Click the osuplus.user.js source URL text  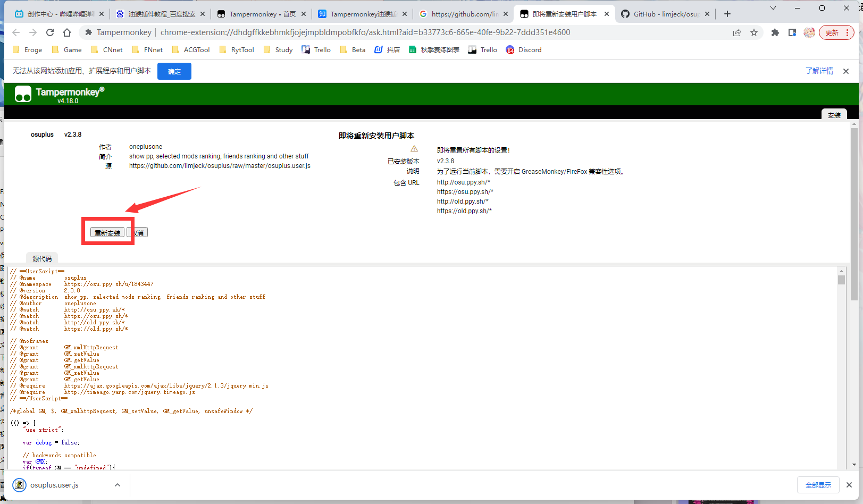pyautogui.click(x=220, y=166)
